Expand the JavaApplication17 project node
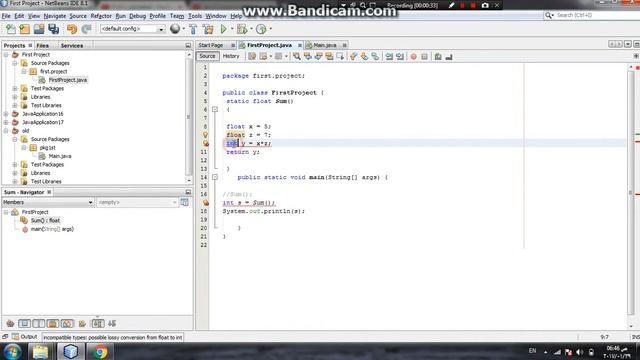Image resolution: width=640 pixels, height=360 pixels. click(x=6, y=122)
